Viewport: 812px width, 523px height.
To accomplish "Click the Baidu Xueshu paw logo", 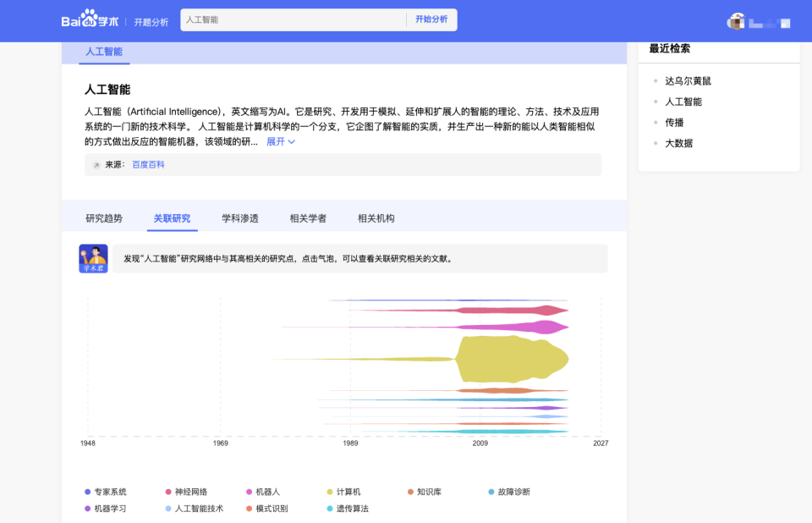I will click(90, 19).
